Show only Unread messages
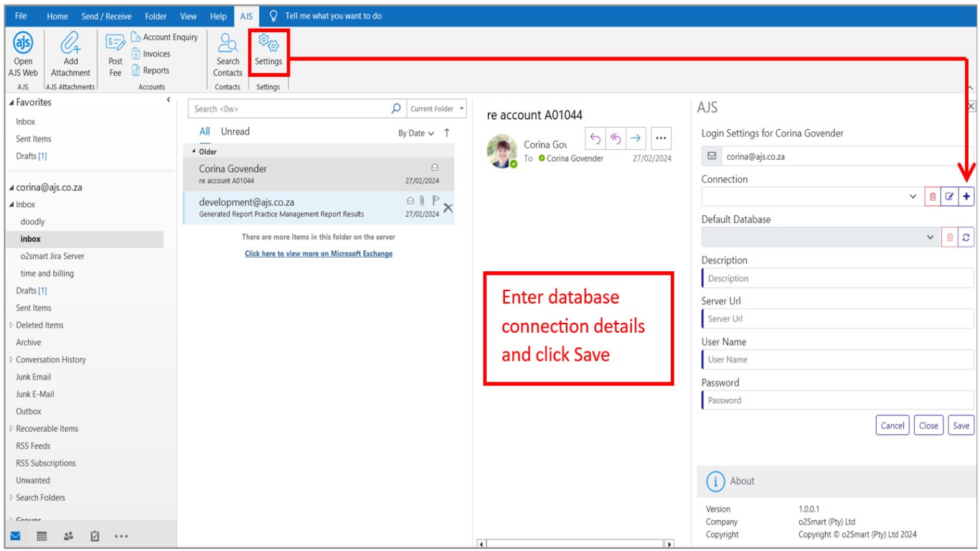This screenshot has height=551, width=980. 235,131
